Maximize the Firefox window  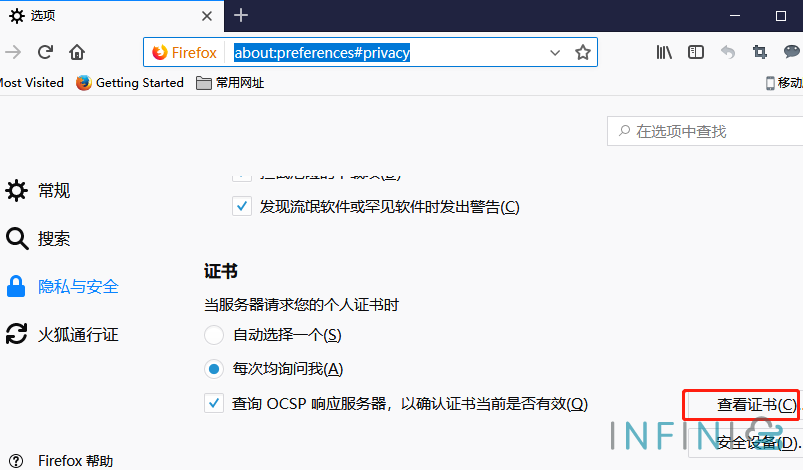(781, 16)
